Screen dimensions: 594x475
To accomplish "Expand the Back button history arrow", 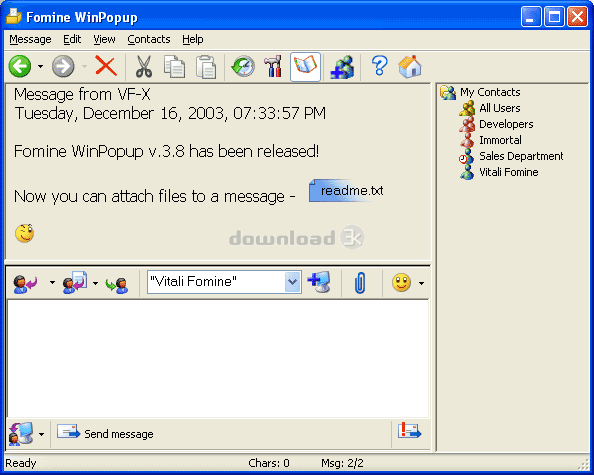I will [40, 67].
